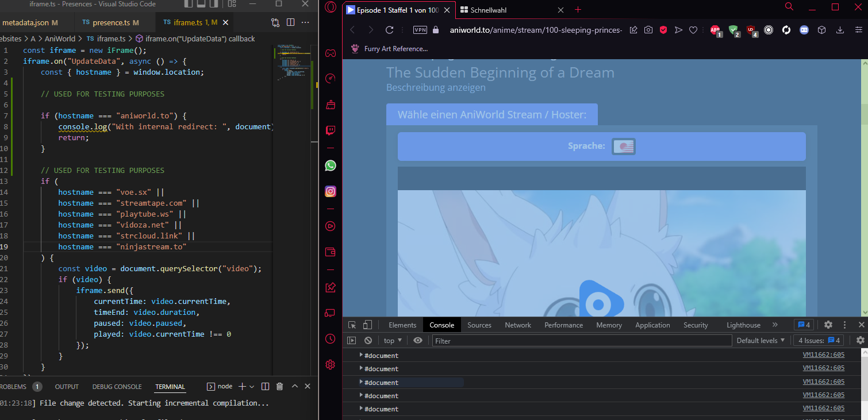Open the GX Corner gamepad icon in Opera sidebar

coord(331,53)
